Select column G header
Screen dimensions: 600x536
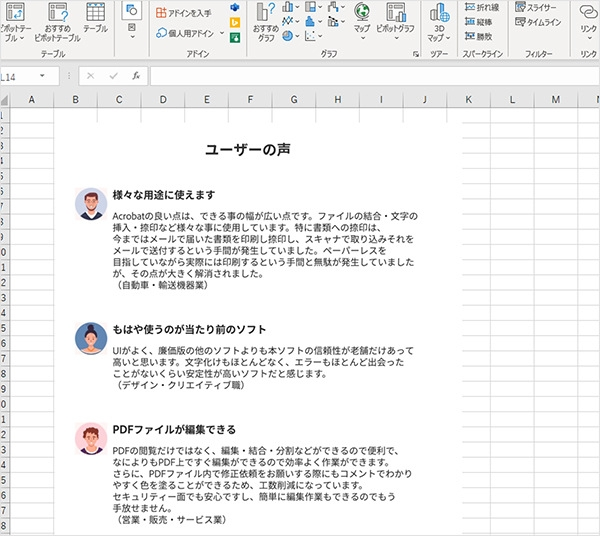294,100
